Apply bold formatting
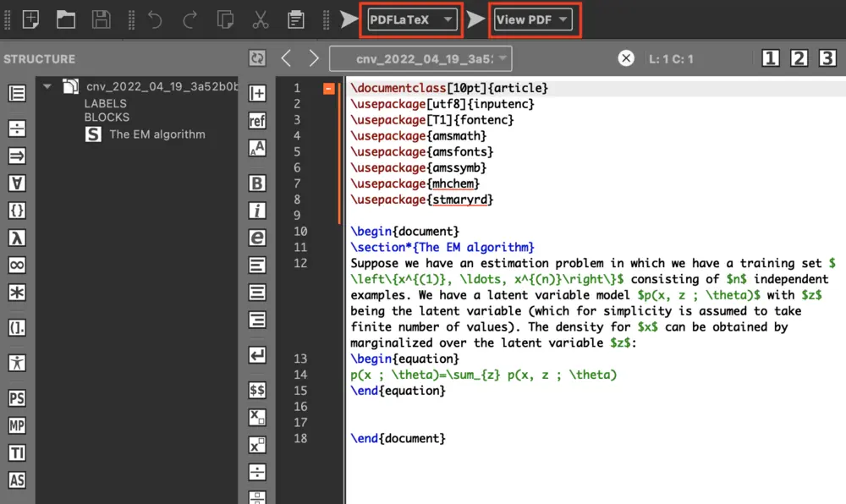 pos(257,184)
